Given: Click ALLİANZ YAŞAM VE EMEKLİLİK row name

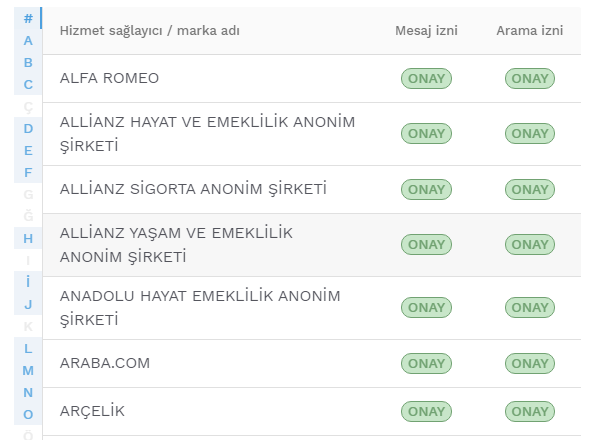Looking at the screenshot, I should (176, 245).
